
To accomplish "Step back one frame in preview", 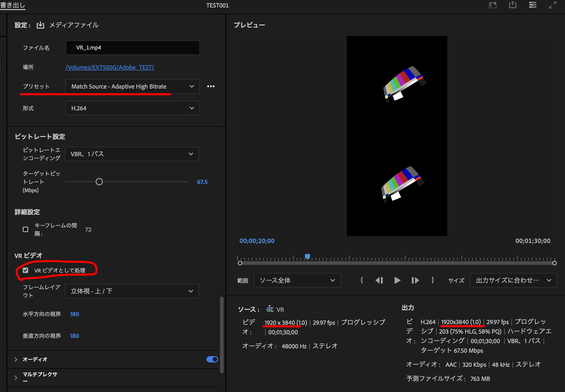I will click(x=379, y=280).
